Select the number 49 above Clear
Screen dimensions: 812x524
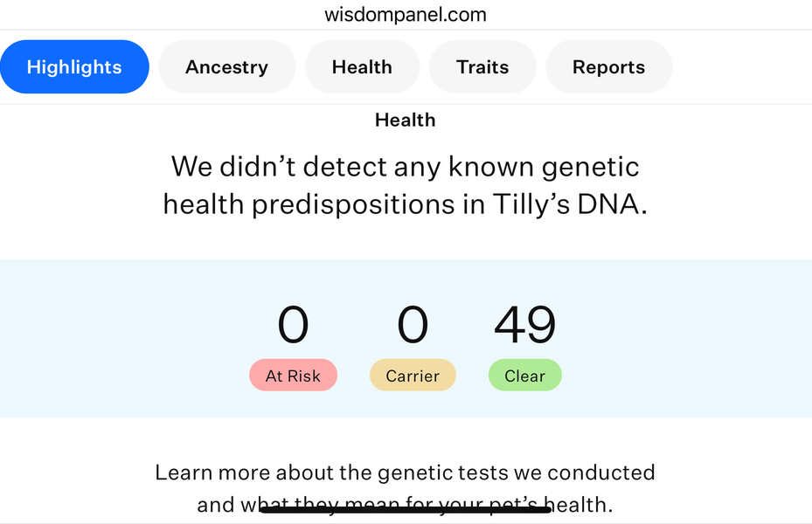pyautogui.click(x=524, y=324)
